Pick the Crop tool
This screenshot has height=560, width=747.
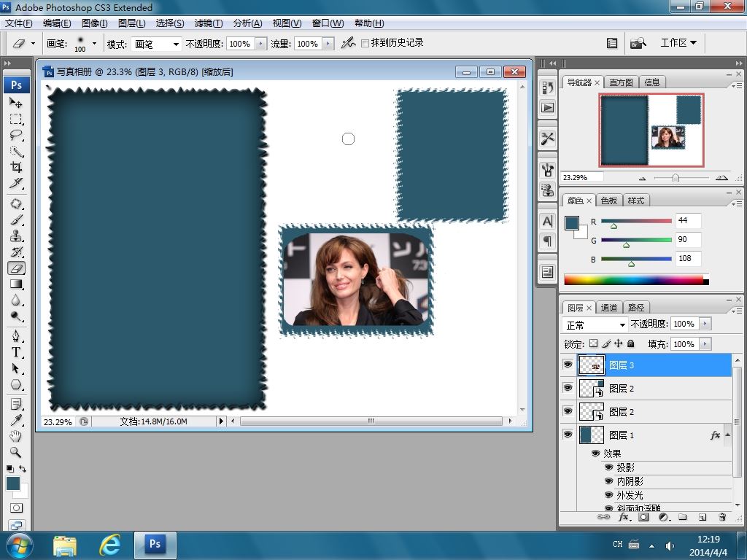(x=16, y=167)
